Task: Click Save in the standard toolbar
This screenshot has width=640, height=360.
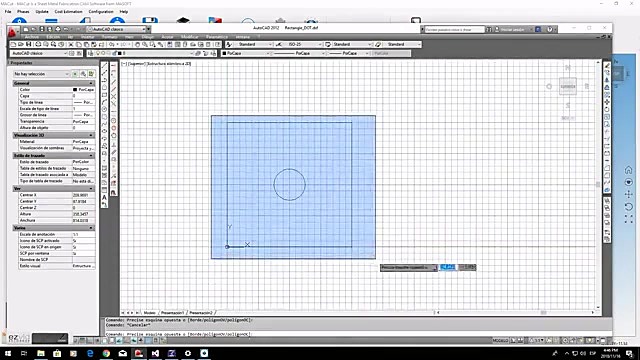Action: tap(29, 44)
